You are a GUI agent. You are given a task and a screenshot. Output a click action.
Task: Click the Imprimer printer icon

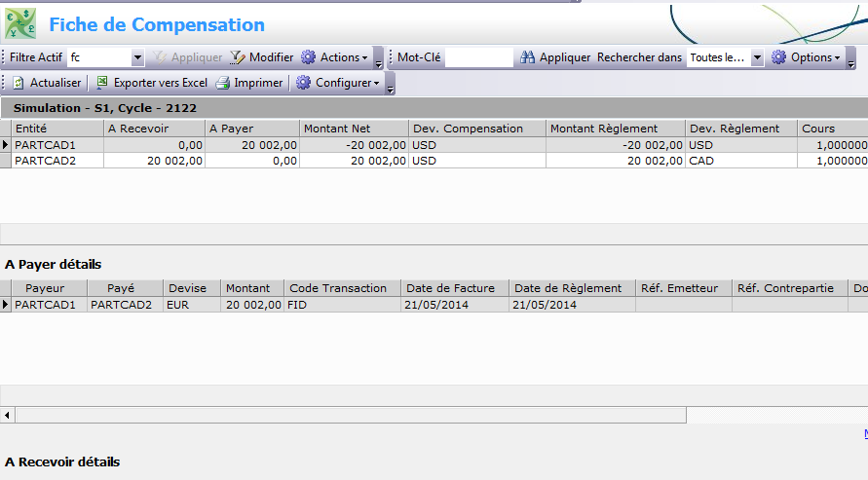pos(223,84)
